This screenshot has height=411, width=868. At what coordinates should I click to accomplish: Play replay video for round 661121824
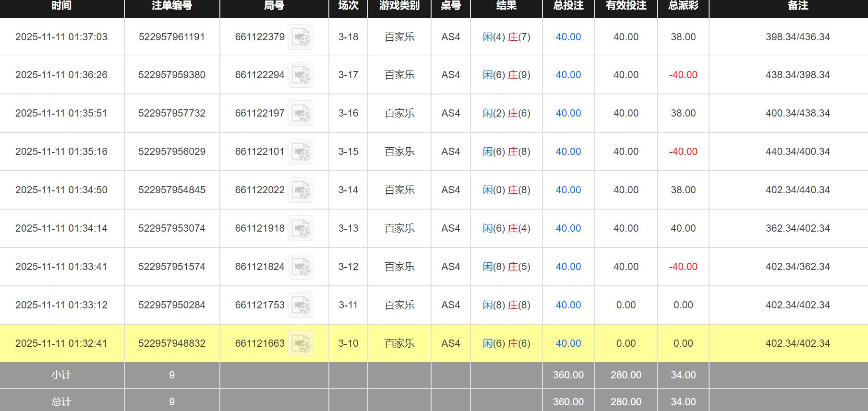[301, 267]
